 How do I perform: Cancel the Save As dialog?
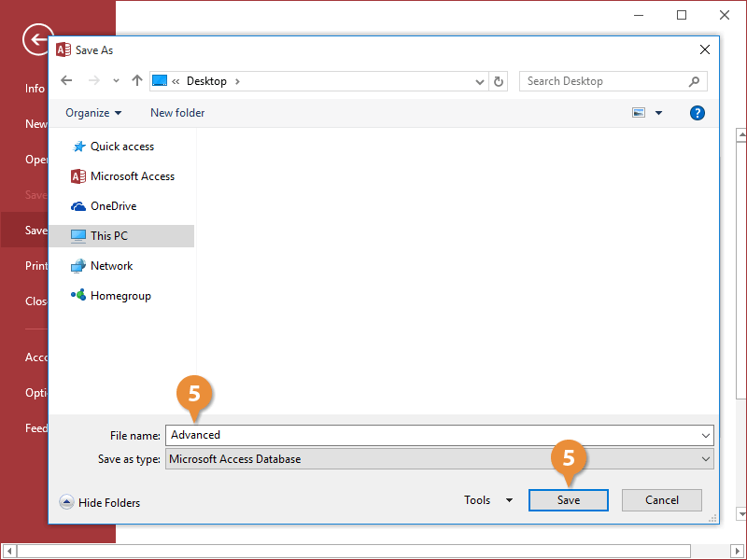click(661, 499)
